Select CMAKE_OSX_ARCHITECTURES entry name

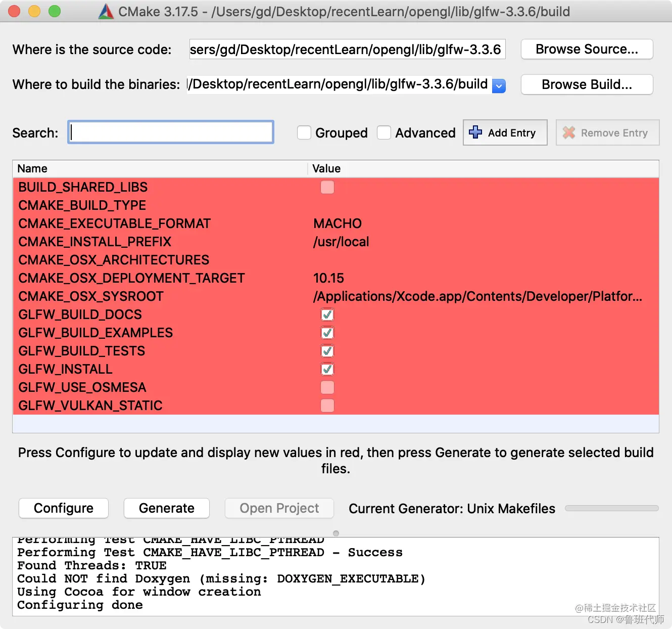point(114,260)
